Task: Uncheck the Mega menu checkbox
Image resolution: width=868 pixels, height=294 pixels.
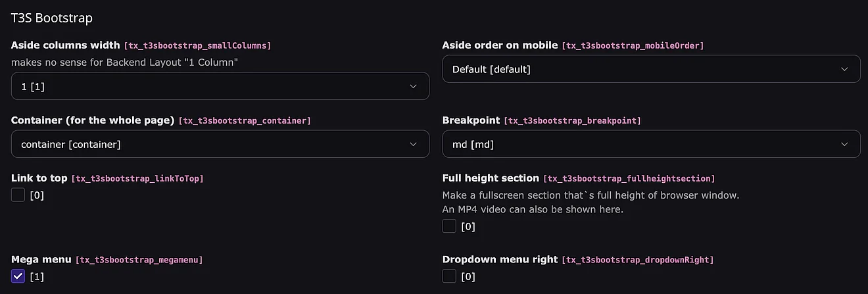Action: 18,276
